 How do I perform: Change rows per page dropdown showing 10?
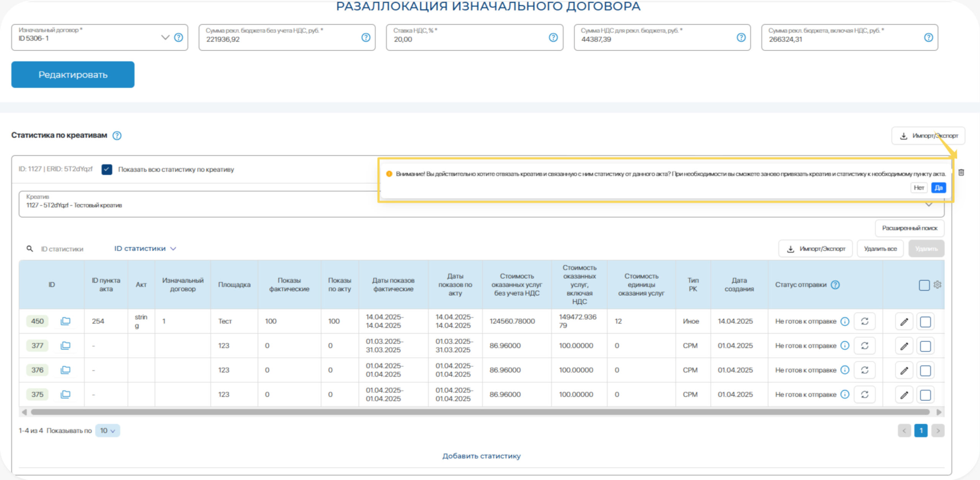tap(108, 431)
